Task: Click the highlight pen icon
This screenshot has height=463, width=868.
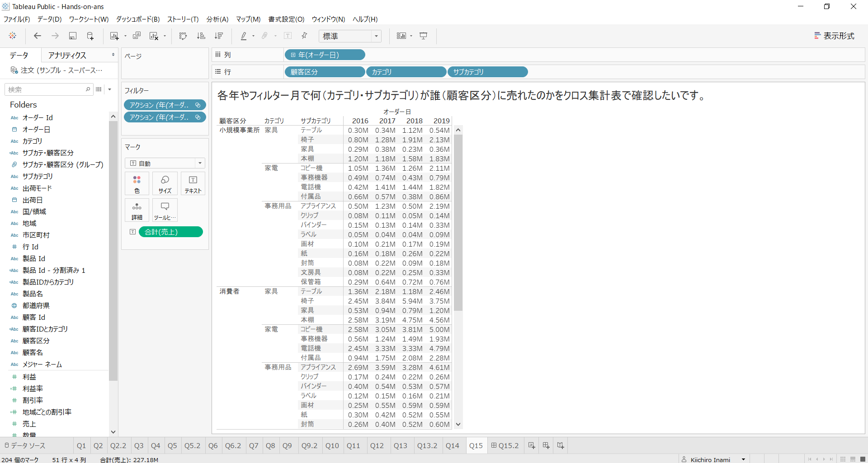Action: click(x=244, y=36)
